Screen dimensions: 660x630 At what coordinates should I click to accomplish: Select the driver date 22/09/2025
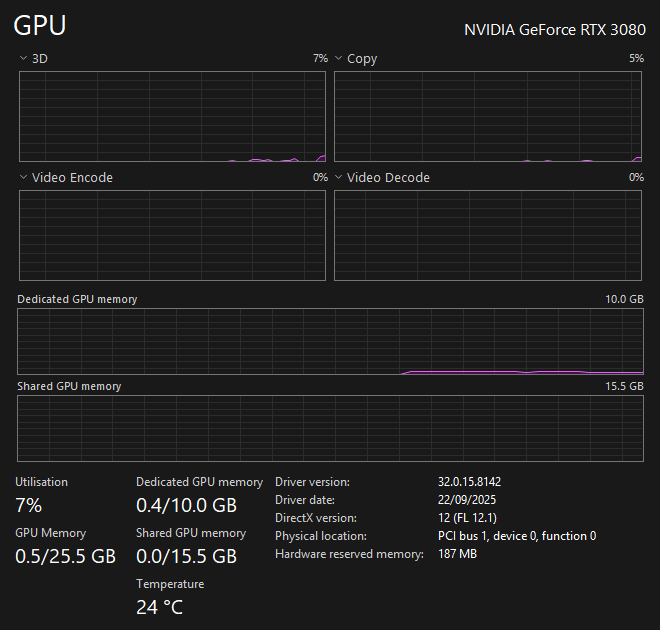467,500
